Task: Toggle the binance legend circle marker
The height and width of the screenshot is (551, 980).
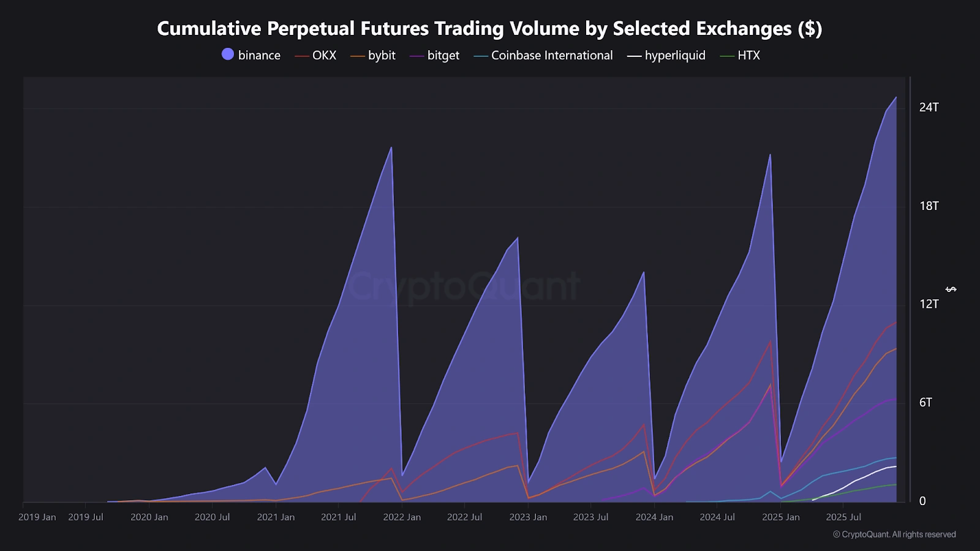Action: click(x=228, y=54)
